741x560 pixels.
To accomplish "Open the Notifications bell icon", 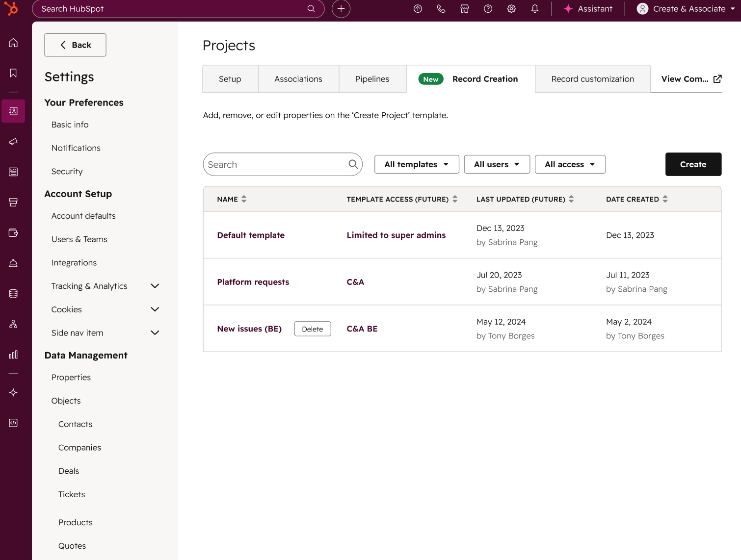I will pos(535,8).
